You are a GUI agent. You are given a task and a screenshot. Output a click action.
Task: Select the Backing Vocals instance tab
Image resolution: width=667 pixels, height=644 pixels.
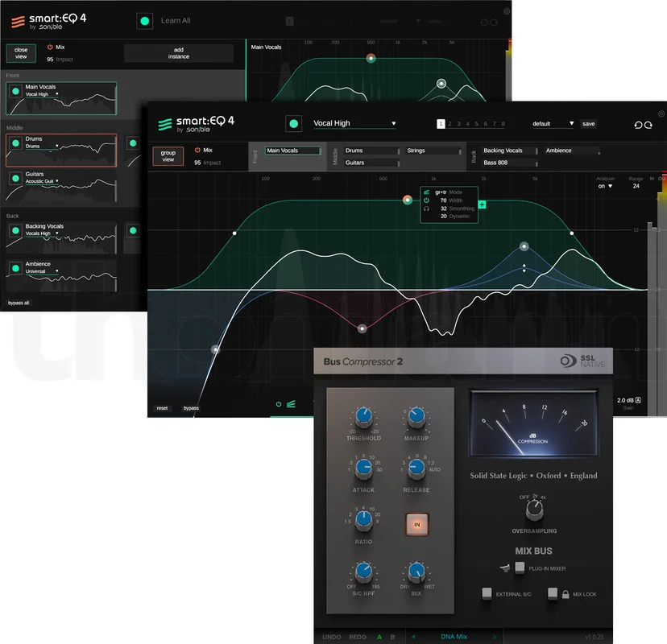510,151
